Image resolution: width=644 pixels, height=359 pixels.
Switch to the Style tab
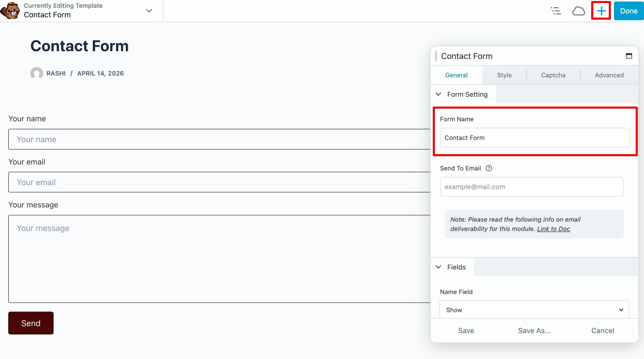click(504, 75)
